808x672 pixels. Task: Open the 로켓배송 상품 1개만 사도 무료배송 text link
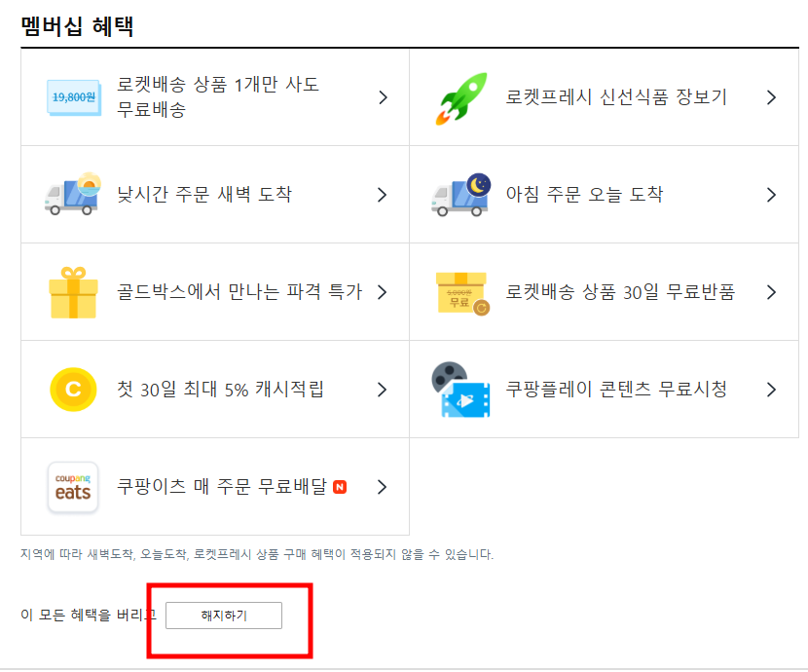tap(218, 96)
